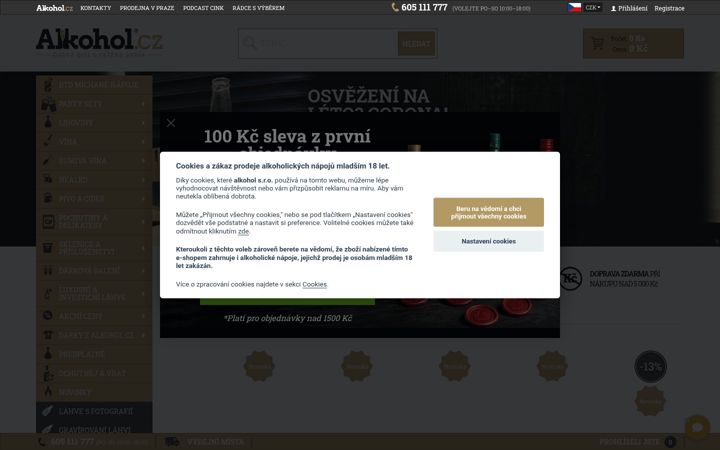Viewport: 720px width, 450px height.
Task: Click Přihlášení to log in
Action: pos(633,8)
